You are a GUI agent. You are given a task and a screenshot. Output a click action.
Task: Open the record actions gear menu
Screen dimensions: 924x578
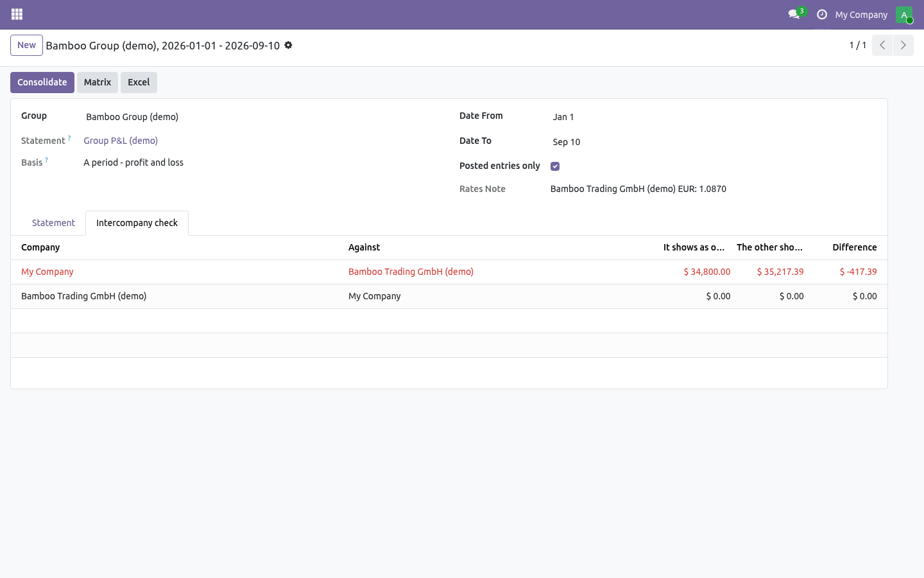[x=288, y=45]
